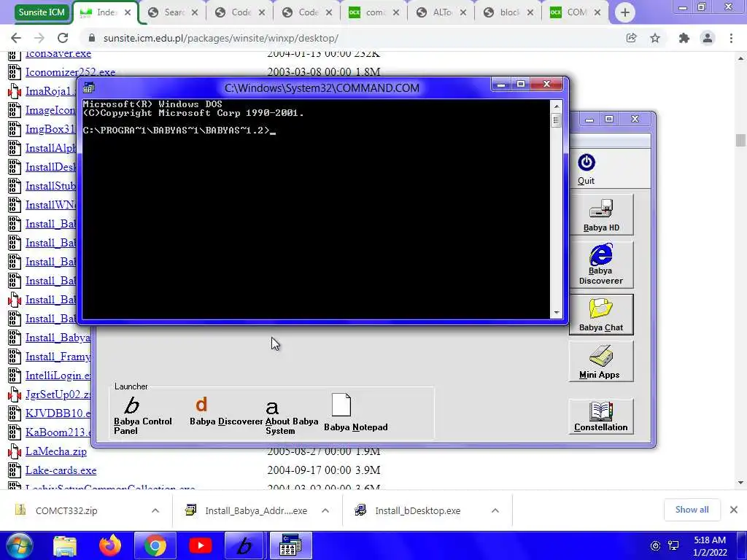Open Lake-cards.exe link
This screenshot has height=560, width=747.
[x=61, y=470]
